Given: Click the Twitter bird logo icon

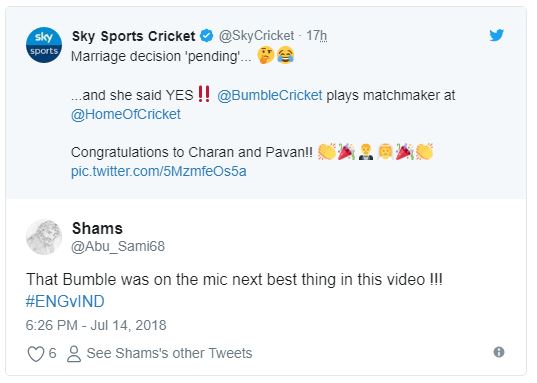Looking at the screenshot, I should point(496,35).
